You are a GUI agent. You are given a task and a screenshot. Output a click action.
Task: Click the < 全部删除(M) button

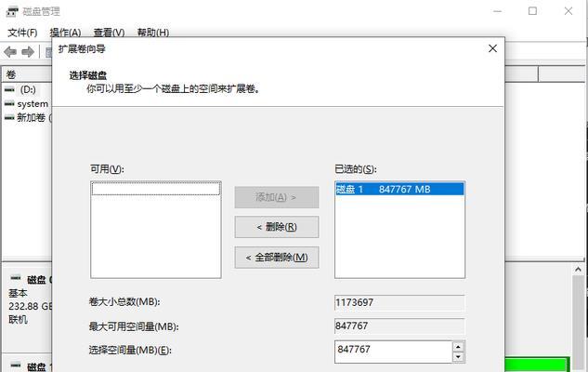pyautogui.click(x=277, y=258)
